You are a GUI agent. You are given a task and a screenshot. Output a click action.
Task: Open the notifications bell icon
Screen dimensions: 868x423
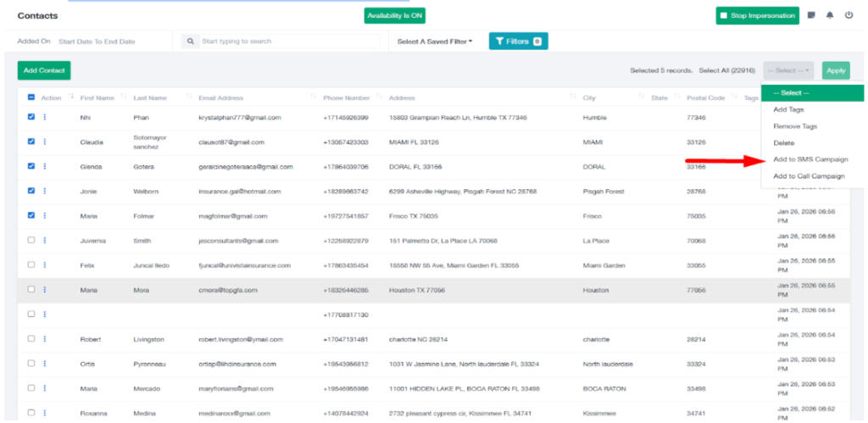(x=831, y=15)
